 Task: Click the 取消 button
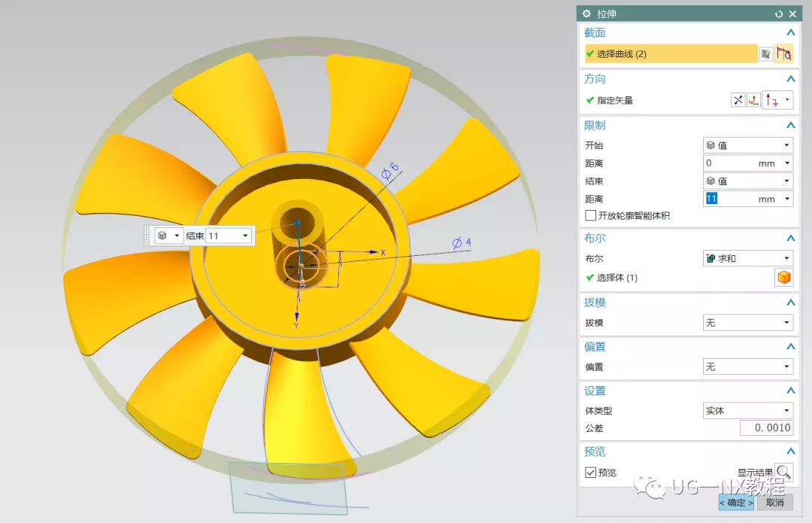point(774,502)
